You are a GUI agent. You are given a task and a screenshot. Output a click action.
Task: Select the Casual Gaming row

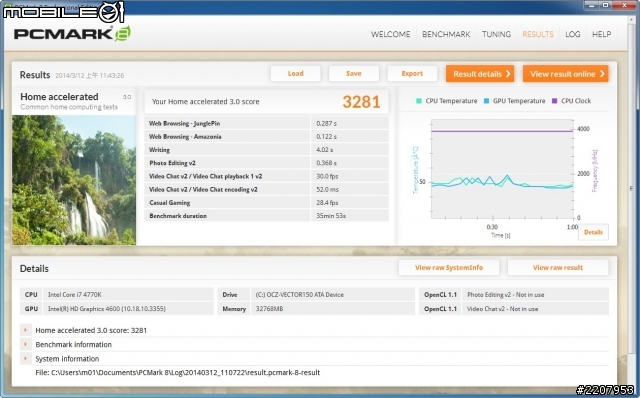(266, 202)
